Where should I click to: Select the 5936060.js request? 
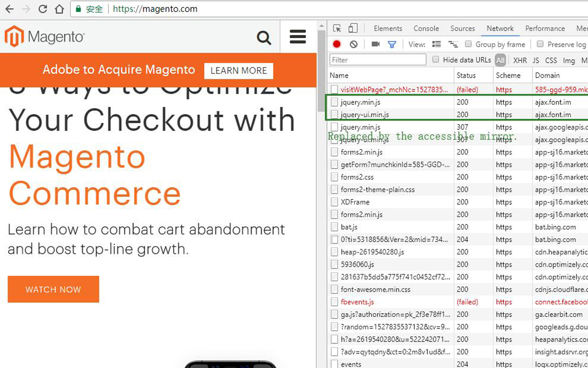458,264
